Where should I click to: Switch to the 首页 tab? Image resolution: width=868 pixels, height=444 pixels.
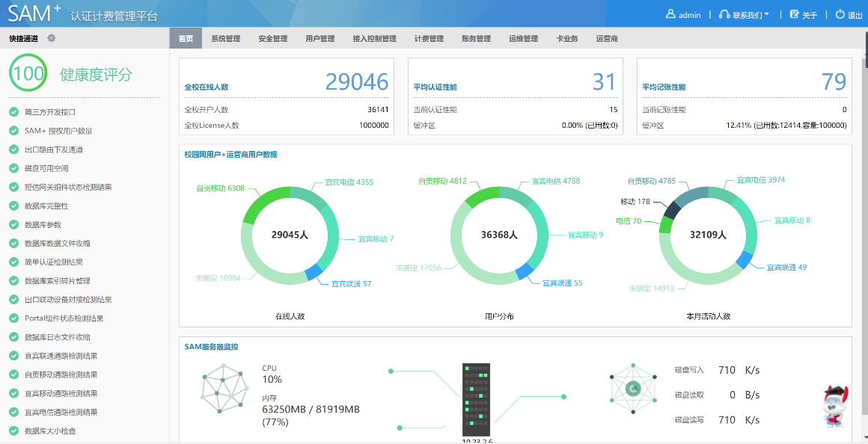pyautogui.click(x=186, y=39)
